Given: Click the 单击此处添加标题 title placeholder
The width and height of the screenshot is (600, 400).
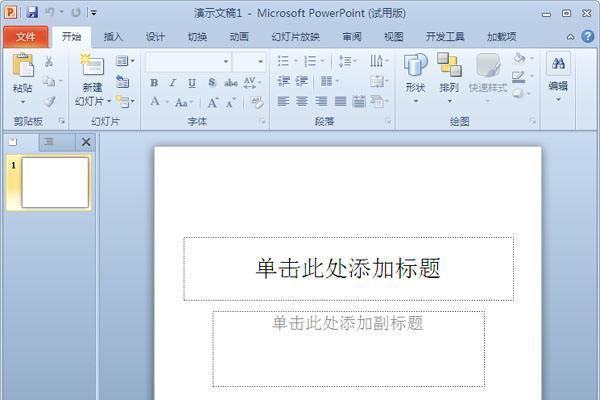Looking at the screenshot, I should [348, 268].
